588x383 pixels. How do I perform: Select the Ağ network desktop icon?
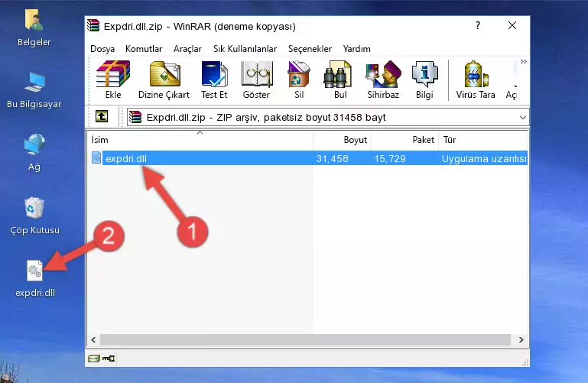point(34,153)
